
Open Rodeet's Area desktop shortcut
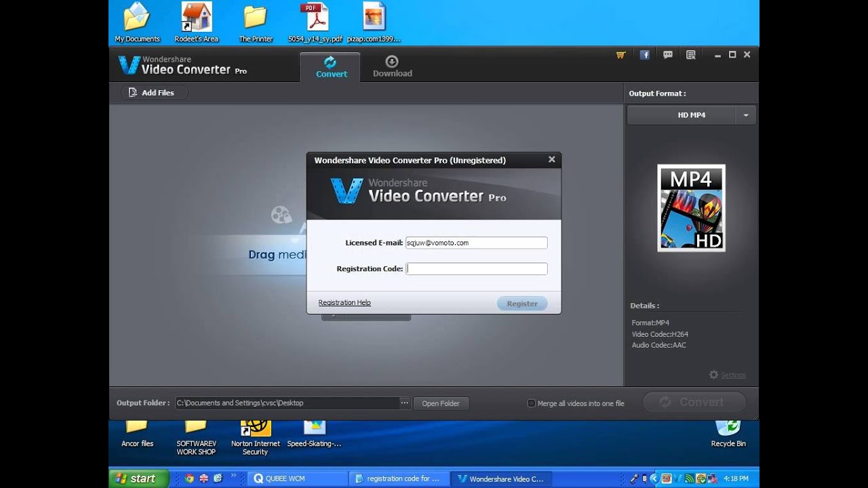tap(197, 22)
